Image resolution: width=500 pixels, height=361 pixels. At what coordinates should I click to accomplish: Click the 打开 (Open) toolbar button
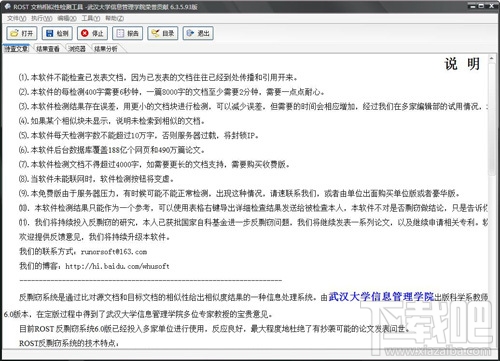(22, 33)
